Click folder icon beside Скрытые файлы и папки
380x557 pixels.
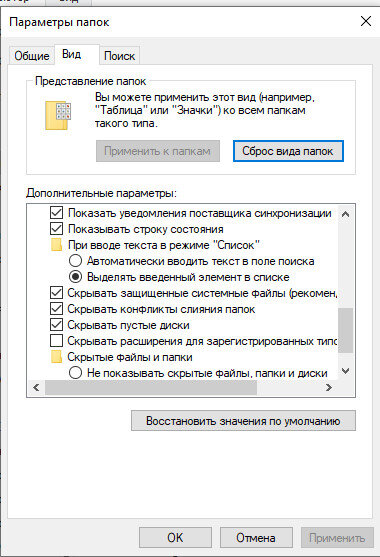click(x=56, y=357)
